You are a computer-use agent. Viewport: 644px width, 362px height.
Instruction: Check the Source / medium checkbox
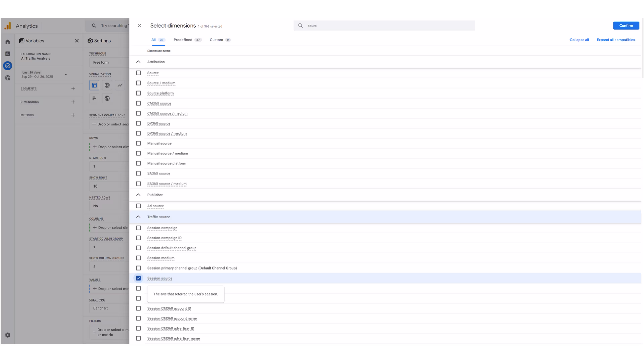(139, 83)
